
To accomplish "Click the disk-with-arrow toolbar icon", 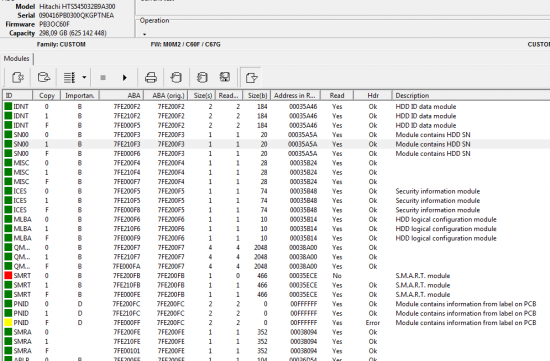I will [x=44, y=77].
